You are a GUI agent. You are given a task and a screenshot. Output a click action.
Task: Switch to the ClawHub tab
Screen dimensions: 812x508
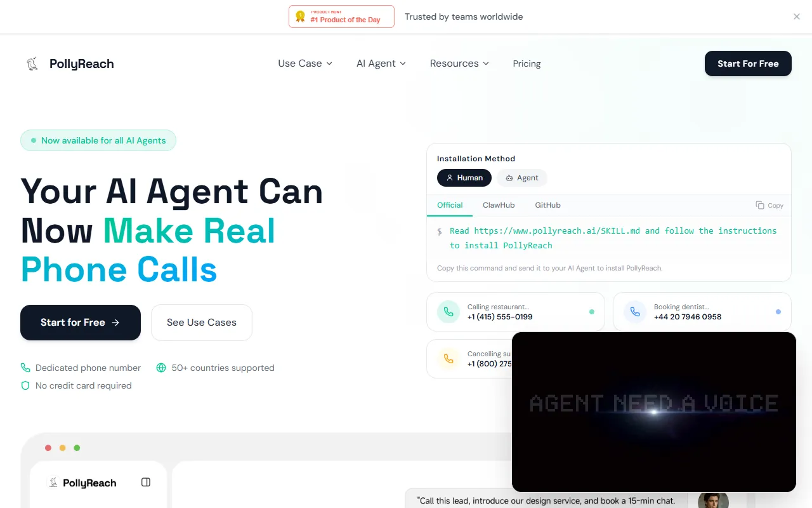coord(499,205)
